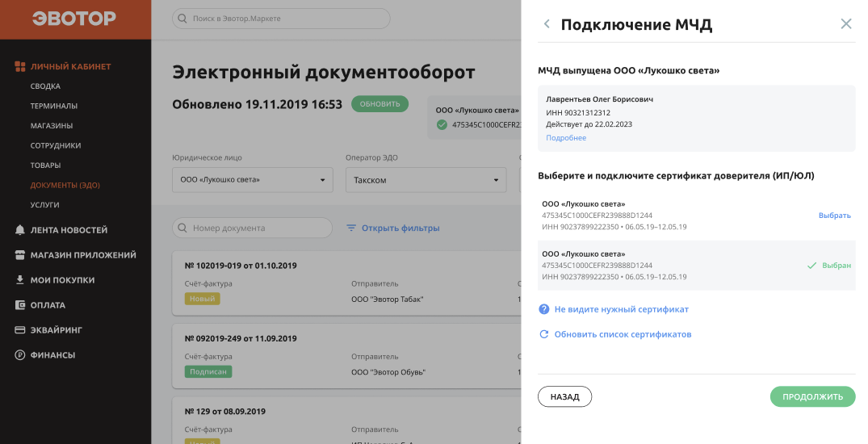
Task: Open Сотрудники menu item
Action: 56,145
